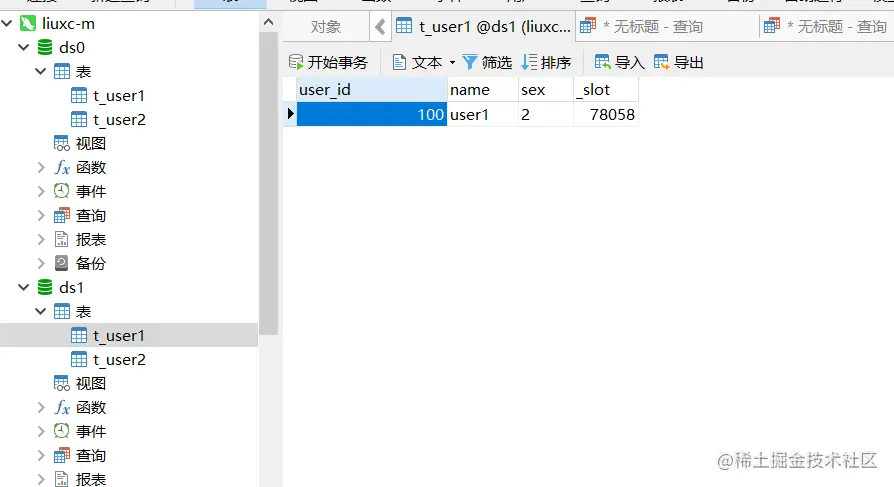Click the 函数 fx icon under ds1
894x487 pixels.
[62, 408]
